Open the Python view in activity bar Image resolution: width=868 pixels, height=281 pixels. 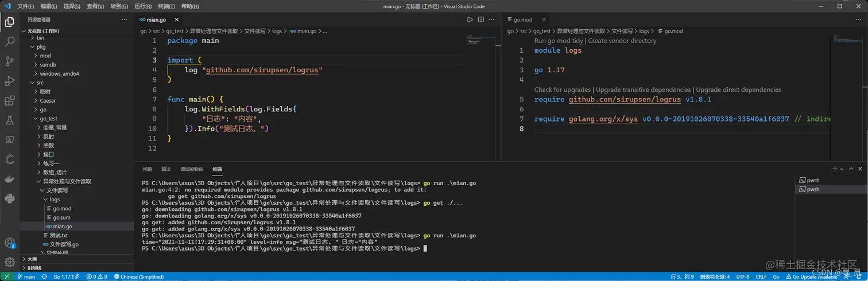pyautogui.click(x=10, y=198)
